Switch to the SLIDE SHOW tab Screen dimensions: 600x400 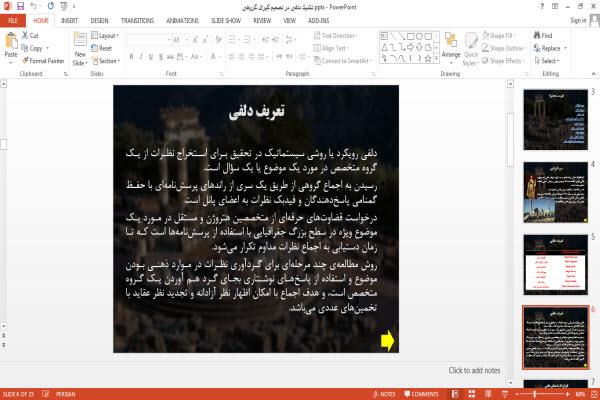pos(226,21)
